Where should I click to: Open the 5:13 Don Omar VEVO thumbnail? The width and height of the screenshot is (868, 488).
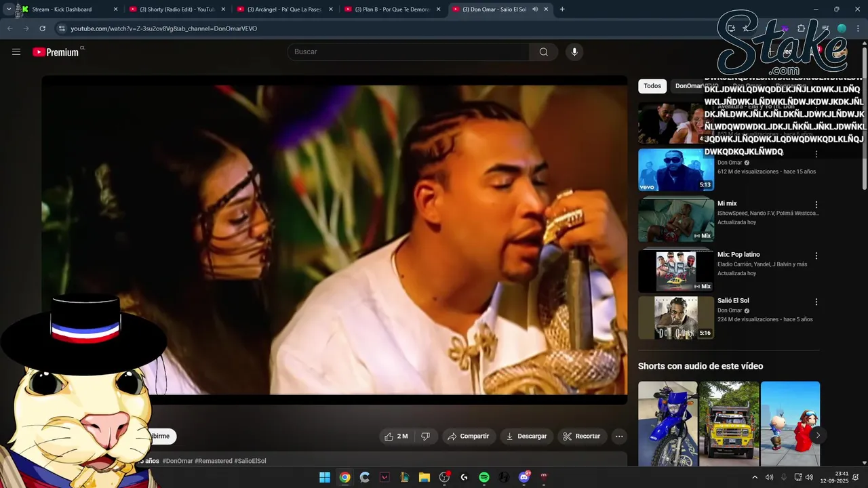point(675,169)
